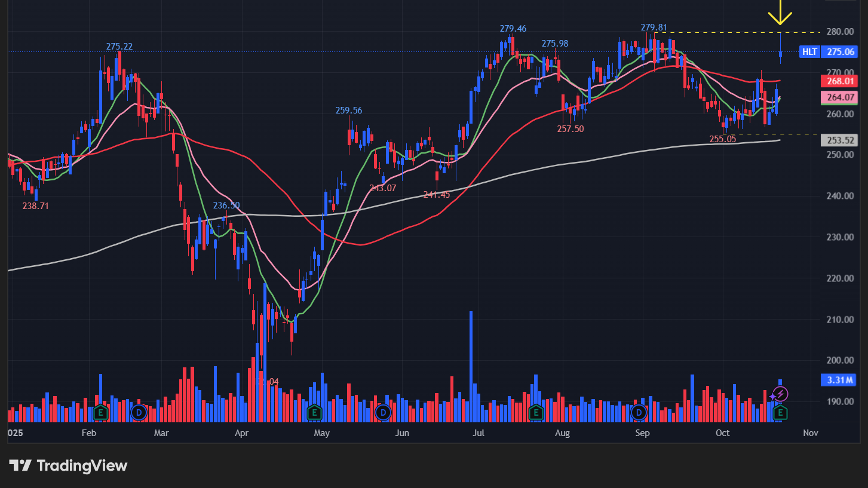The image size is (868, 488).
Task: Click the 279.81 high label near September peak
Action: (654, 27)
